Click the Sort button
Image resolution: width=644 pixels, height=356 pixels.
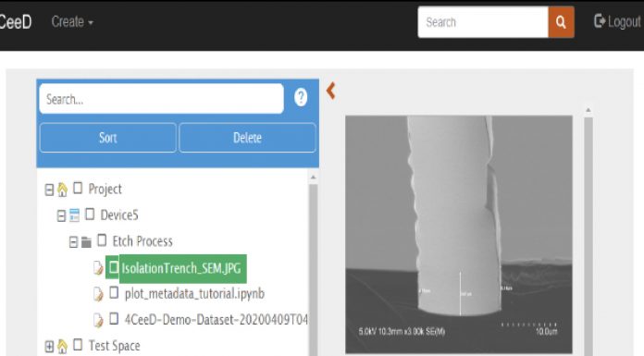(x=108, y=138)
